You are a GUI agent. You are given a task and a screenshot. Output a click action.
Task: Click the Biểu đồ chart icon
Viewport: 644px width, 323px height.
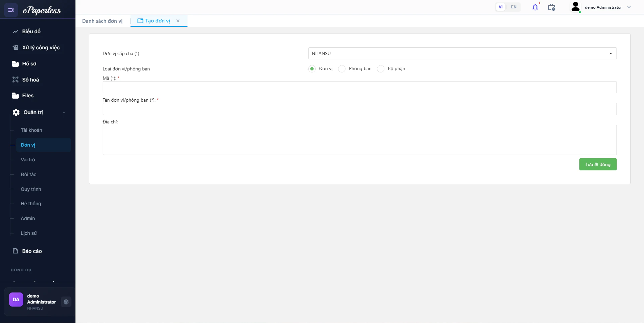click(x=15, y=32)
